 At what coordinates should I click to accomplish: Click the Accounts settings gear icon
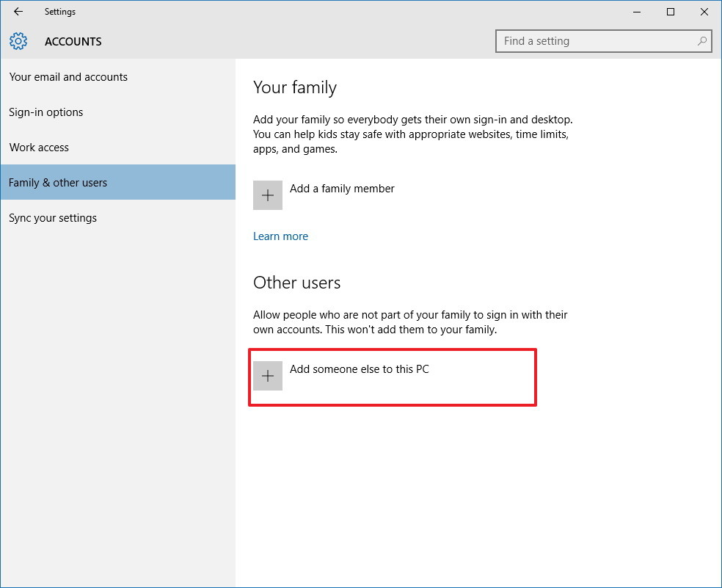[x=18, y=41]
